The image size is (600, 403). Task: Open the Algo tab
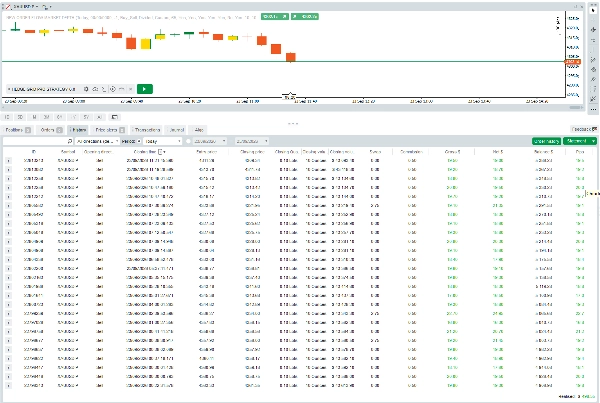pyautogui.click(x=199, y=130)
